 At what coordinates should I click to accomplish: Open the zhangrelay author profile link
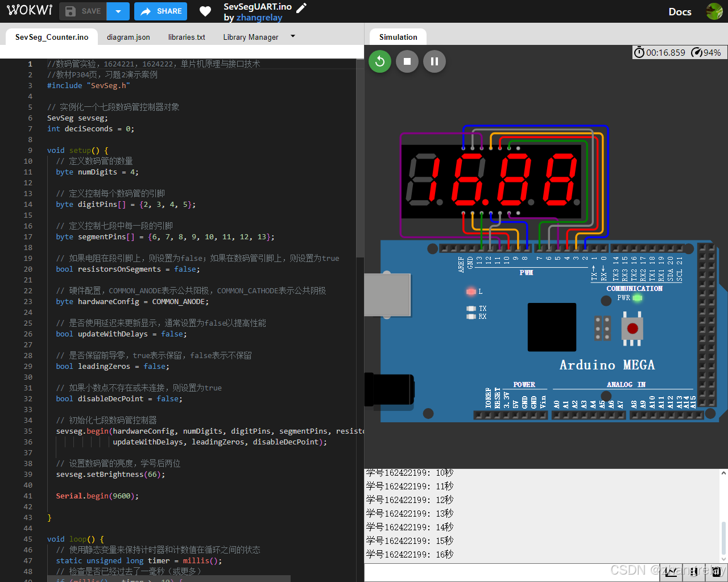pos(259,18)
